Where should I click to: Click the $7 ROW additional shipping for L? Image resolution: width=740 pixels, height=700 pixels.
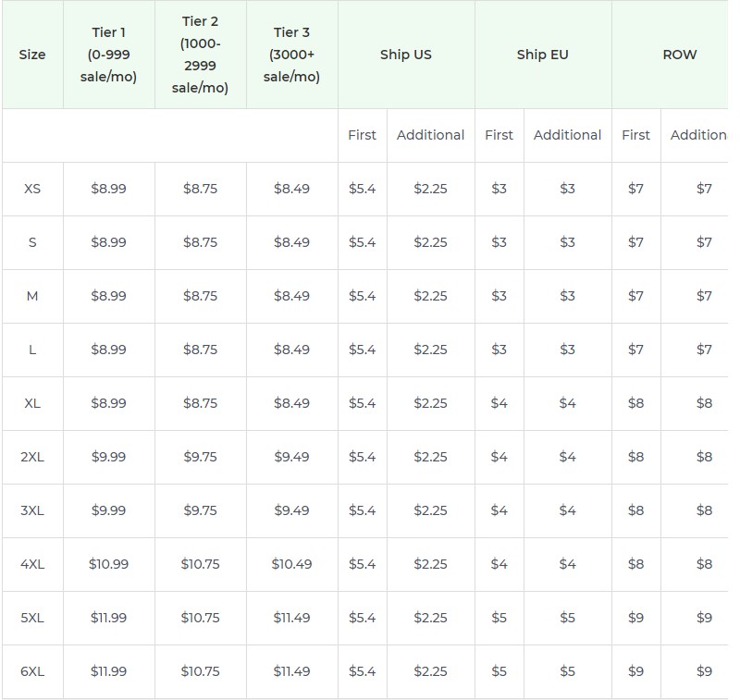point(704,350)
